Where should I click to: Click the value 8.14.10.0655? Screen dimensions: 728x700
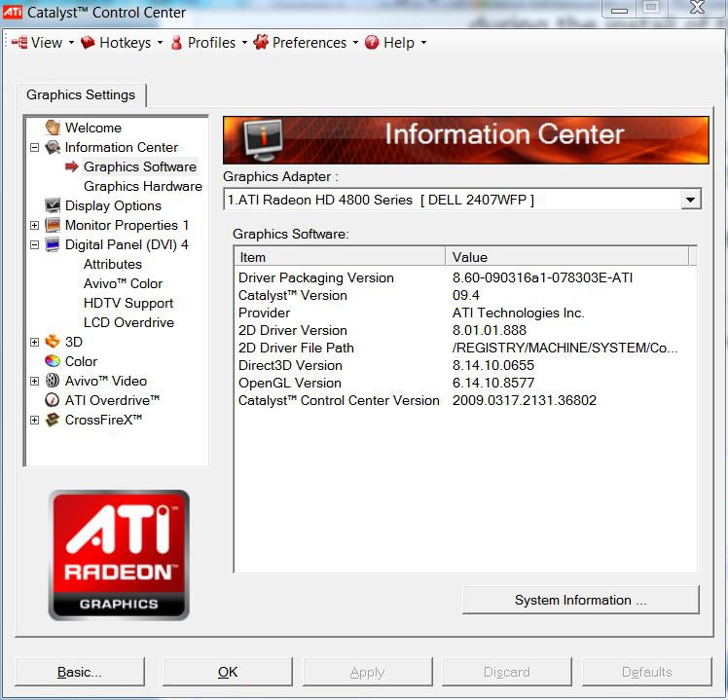tap(493, 365)
